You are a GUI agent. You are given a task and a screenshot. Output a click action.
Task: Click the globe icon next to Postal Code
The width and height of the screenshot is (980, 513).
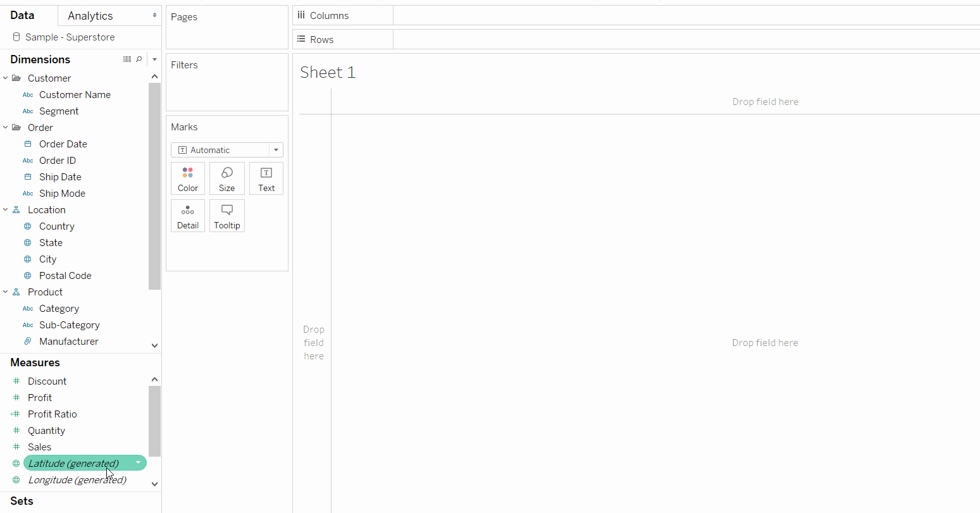(x=27, y=276)
